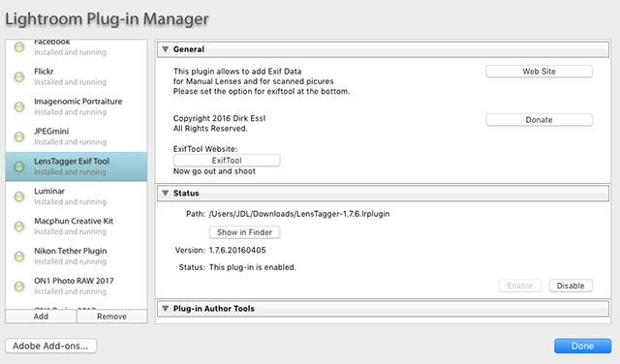The height and width of the screenshot is (364, 620).
Task: Click the 'ExifTool Website:' label
Action: [x=205, y=149]
